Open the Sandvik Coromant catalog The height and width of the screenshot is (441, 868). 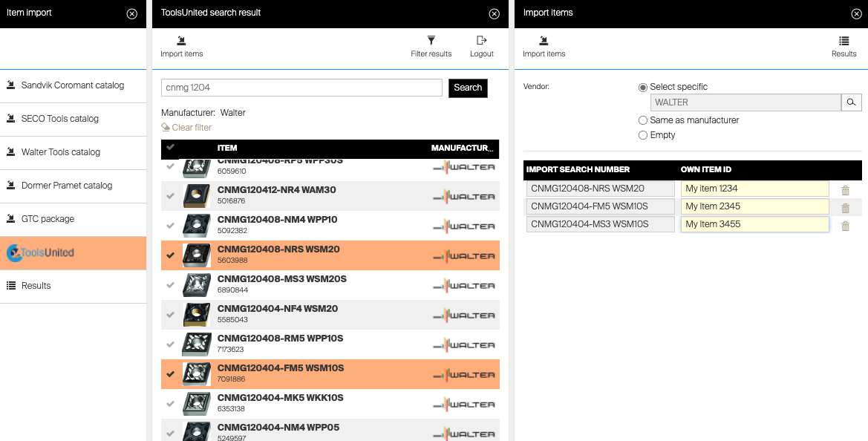point(73,85)
